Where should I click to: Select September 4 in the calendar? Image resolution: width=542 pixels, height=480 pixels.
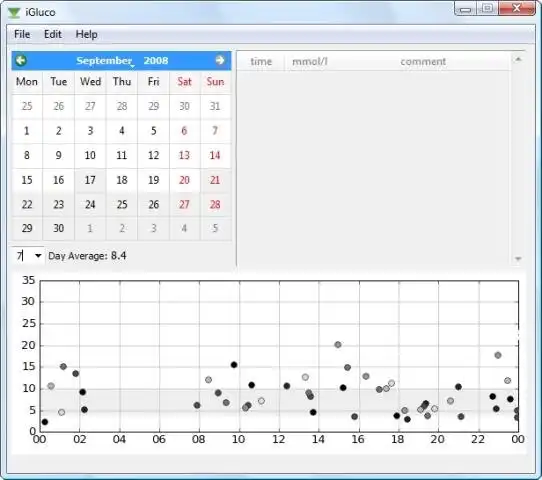pyautogui.click(x=122, y=131)
